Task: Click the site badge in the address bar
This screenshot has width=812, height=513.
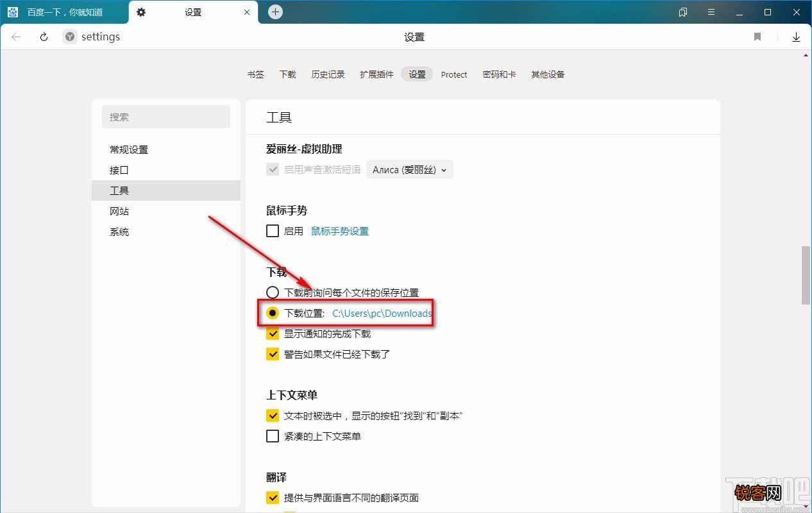Action: [x=69, y=37]
